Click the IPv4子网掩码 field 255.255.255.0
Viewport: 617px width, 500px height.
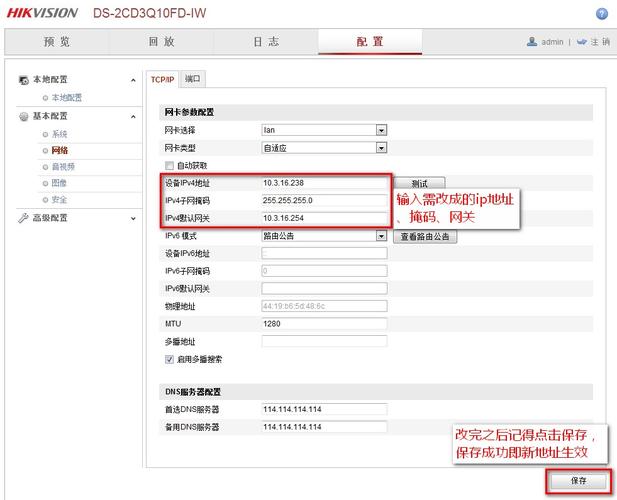click(324, 201)
